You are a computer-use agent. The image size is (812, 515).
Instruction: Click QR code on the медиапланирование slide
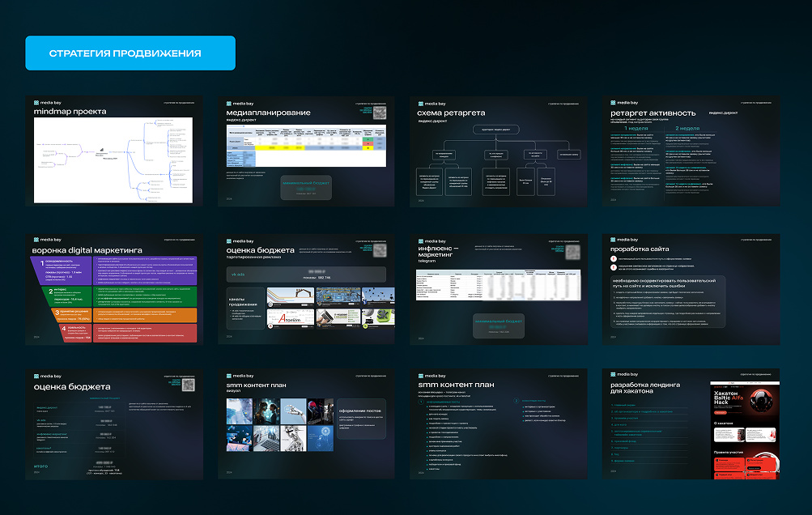380,113
